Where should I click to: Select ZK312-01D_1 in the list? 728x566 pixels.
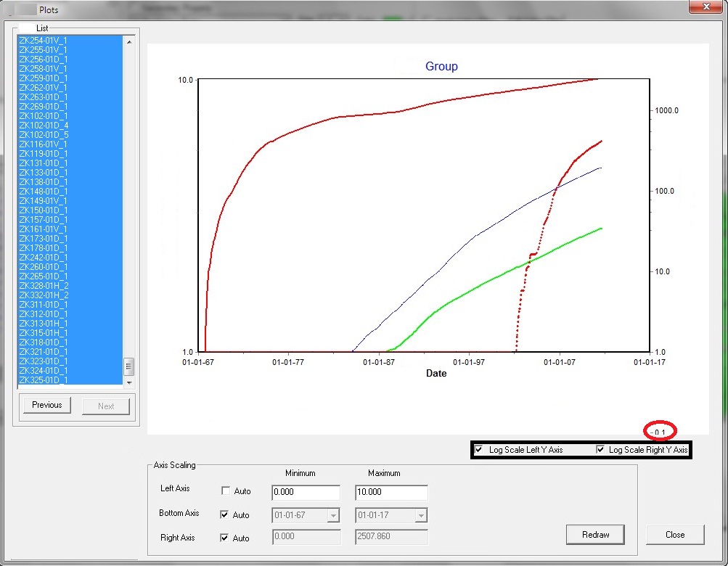[70, 314]
